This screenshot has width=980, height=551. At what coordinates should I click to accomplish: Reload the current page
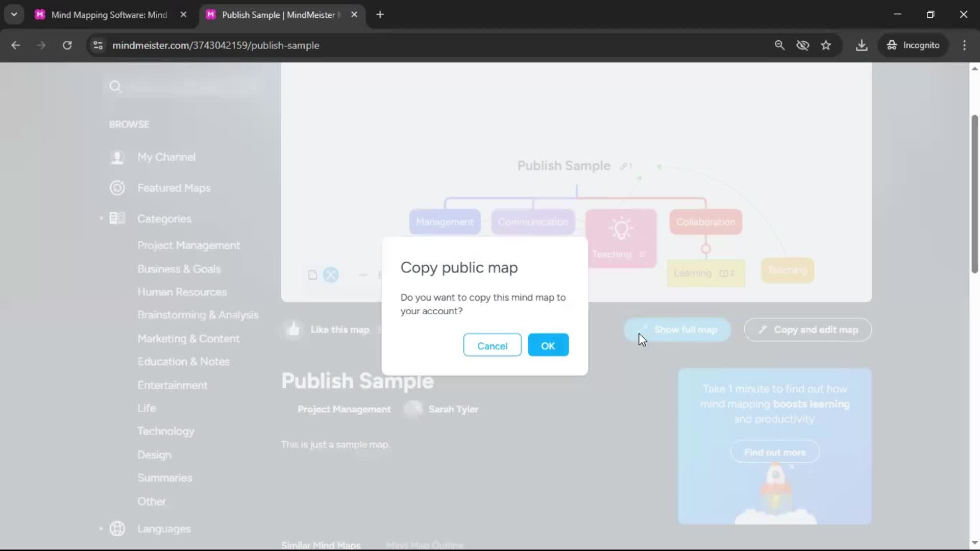pos(67,45)
